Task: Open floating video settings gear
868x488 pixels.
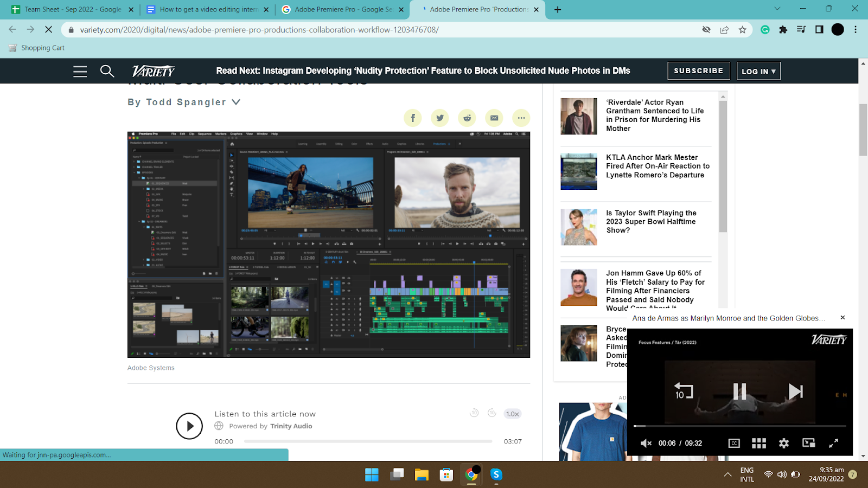Action: (x=784, y=443)
